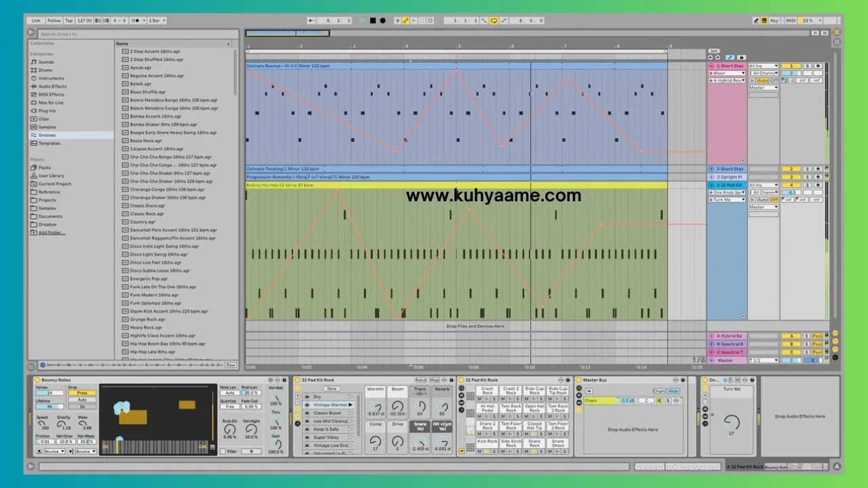Toggle the lock envelopes icon
This screenshot has height=488, width=868.
[741, 58]
